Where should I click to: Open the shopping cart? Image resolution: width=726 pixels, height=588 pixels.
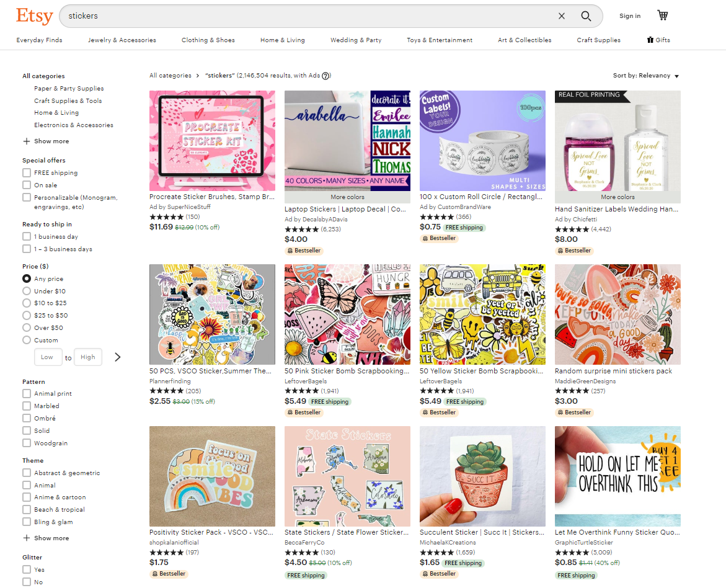tap(662, 16)
